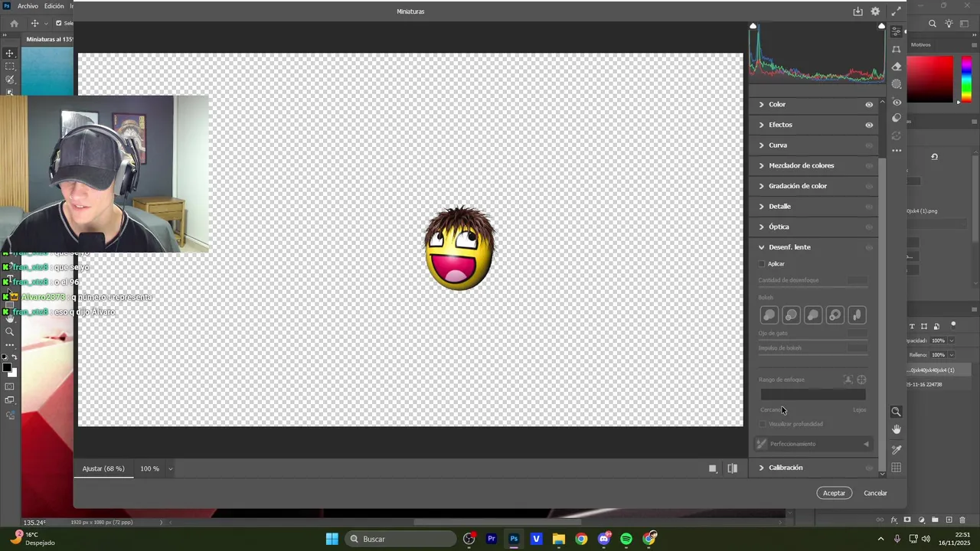Open the Presets overlapping circles icon

[897, 119]
